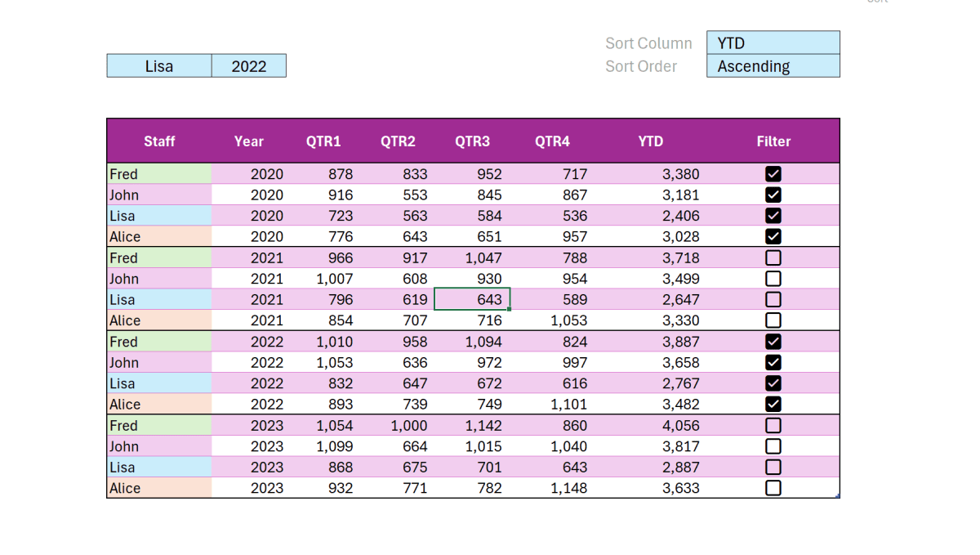Disable the Filter checkbox for Lisa 2022
This screenshot has width=980, height=555.
(x=773, y=383)
